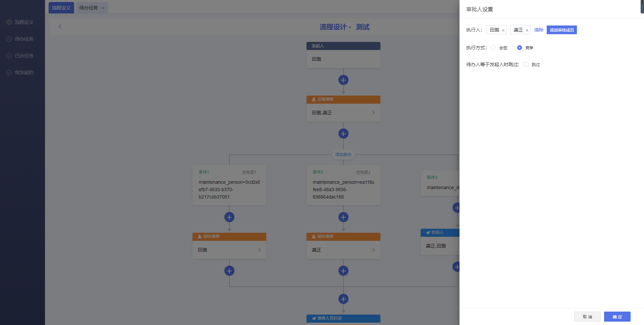Click the 优先级2 label
The height and width of the screenshot is (325, 644).
(x=363, y=172)
